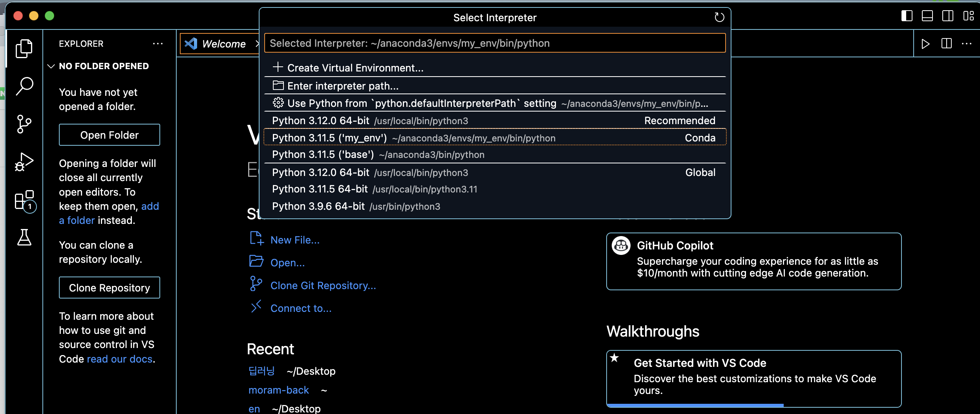This screenshot has height=414, width=980.
Task: Open the Testing flask view
Action: pyautogui.click(x=24, y=237)
